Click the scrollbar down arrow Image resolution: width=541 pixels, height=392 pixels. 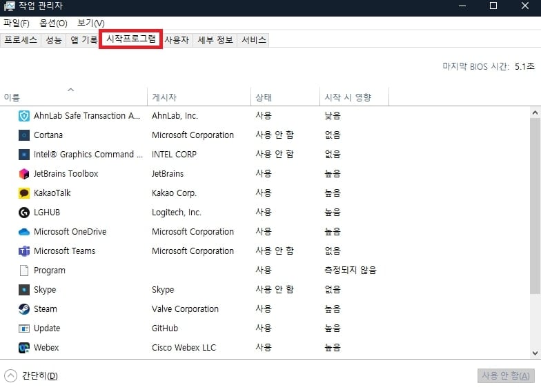click(535, 353)
